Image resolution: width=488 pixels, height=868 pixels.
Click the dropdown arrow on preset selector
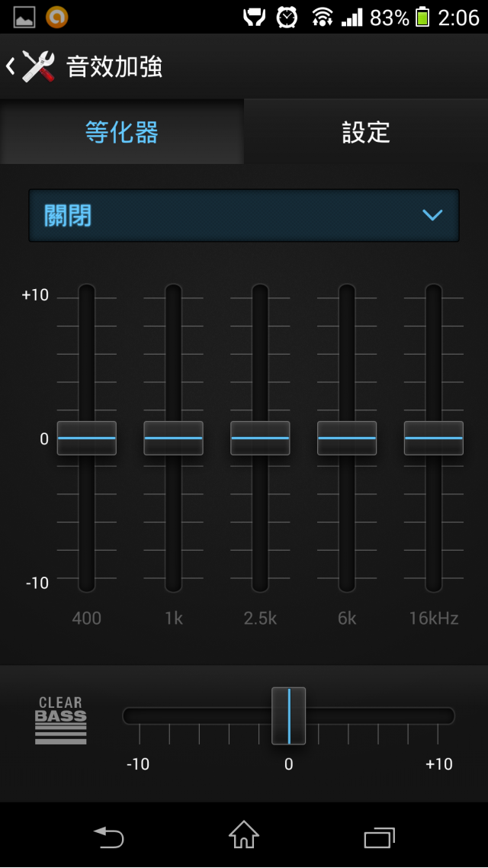432,216
